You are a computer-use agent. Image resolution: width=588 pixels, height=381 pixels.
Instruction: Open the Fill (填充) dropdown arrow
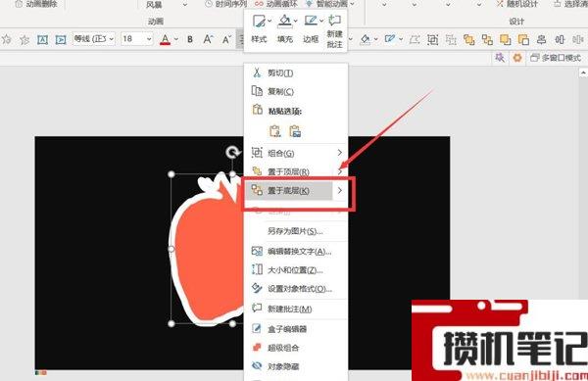click(296, 21)
